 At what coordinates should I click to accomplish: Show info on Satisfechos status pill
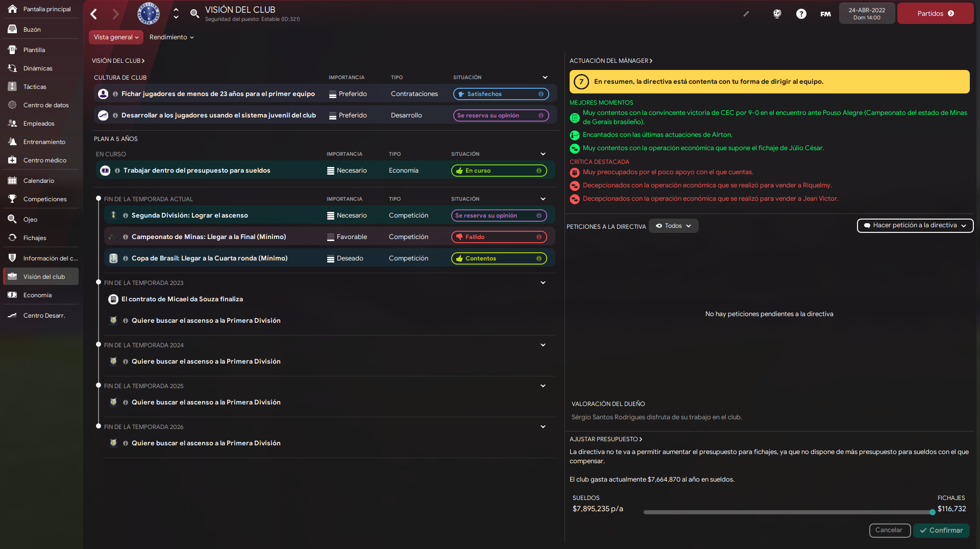tap(541, 94)
